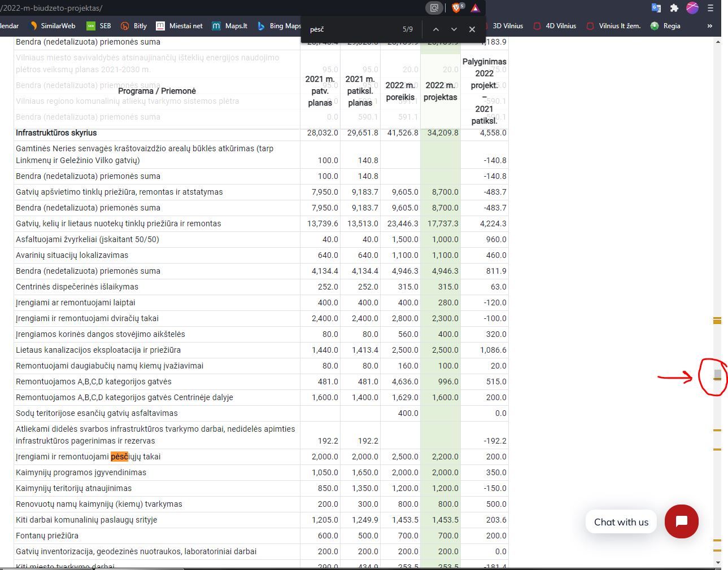
Task: Click the reader/screenshot icon in address bar
Action: click(434, 8)
